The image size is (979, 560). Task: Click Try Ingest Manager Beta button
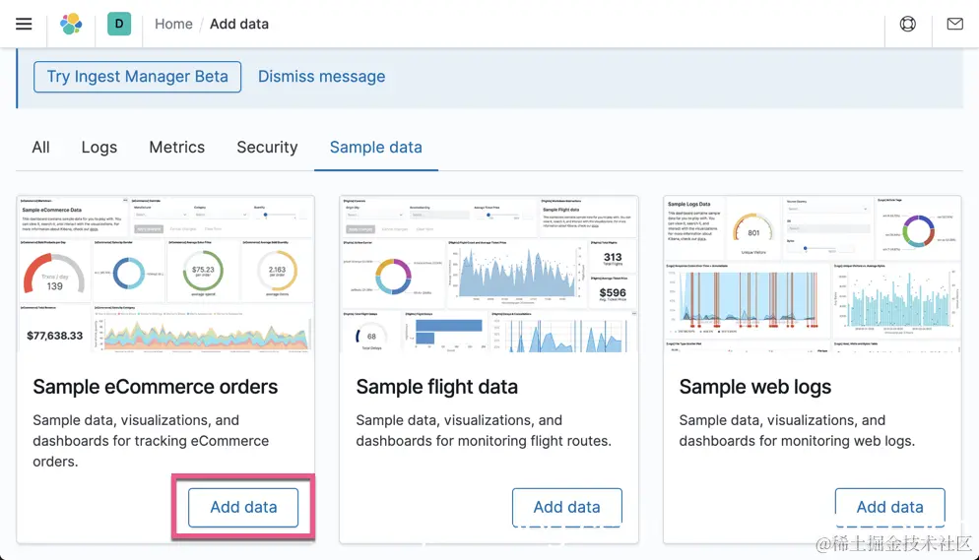pyautogui.click(x=137, y=77)
